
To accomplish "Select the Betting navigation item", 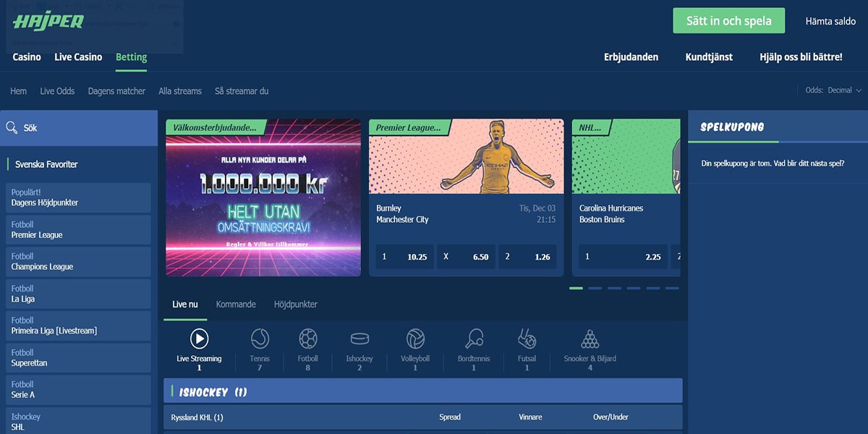I will click(131, 57).
